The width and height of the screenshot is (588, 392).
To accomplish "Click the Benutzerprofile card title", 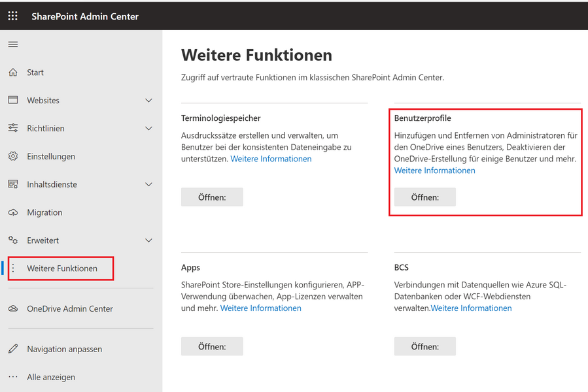I will point(423,118).
